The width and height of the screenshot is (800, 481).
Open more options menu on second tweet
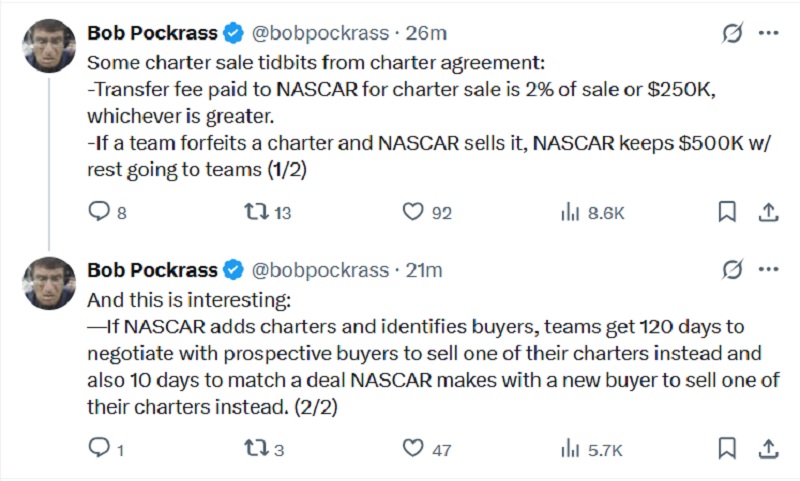click(x=768, y=270)
